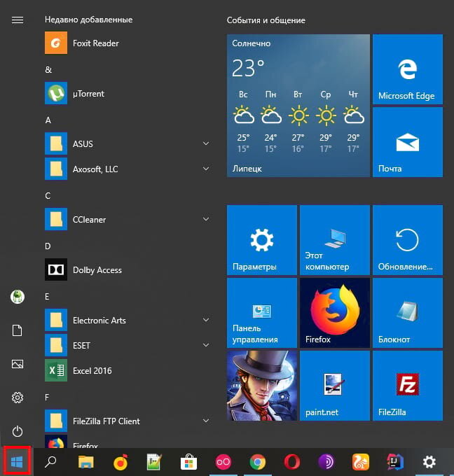The width and height of the screenshot is (454, 476).
Task: Expand the ASUS folder
Action: (128, 143)
